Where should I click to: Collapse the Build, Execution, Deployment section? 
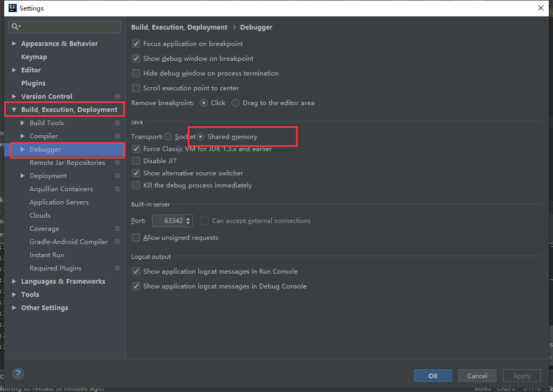14,109
